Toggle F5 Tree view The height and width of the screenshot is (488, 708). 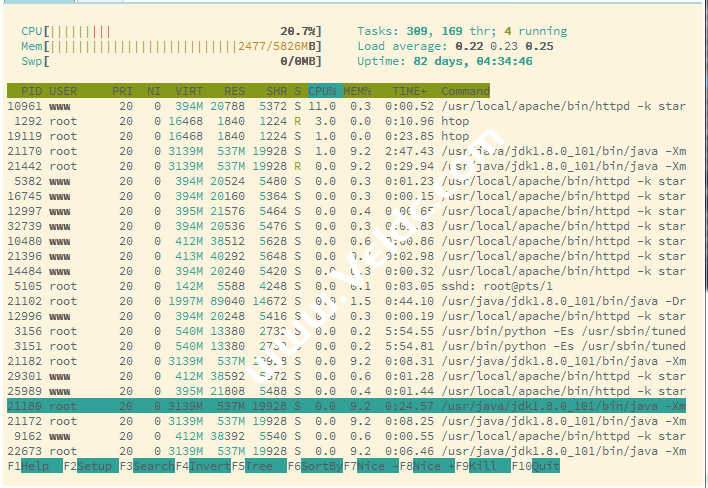coord(262,466)
